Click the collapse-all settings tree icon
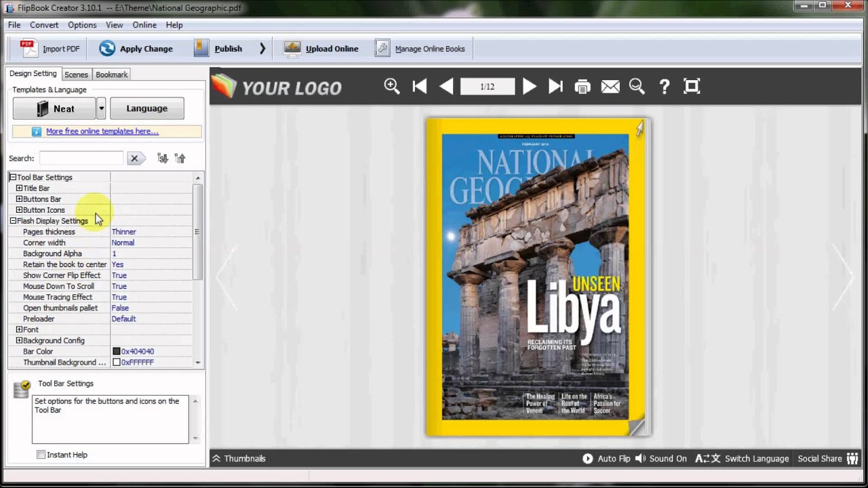868x488 pixels. pyautogui.click(x=180, y=158)
